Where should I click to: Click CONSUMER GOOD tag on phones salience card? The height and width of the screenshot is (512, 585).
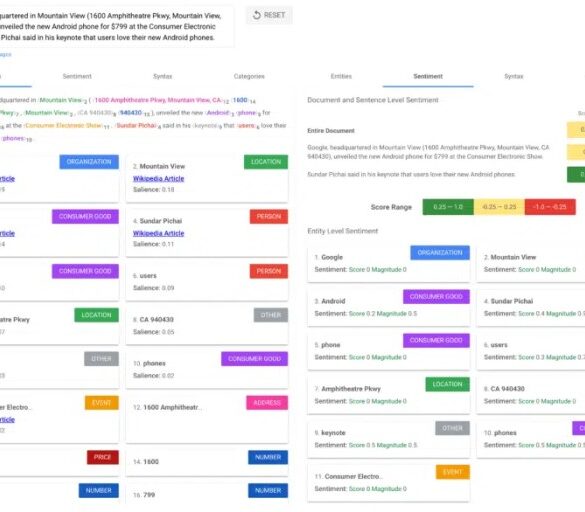[254, 359]
